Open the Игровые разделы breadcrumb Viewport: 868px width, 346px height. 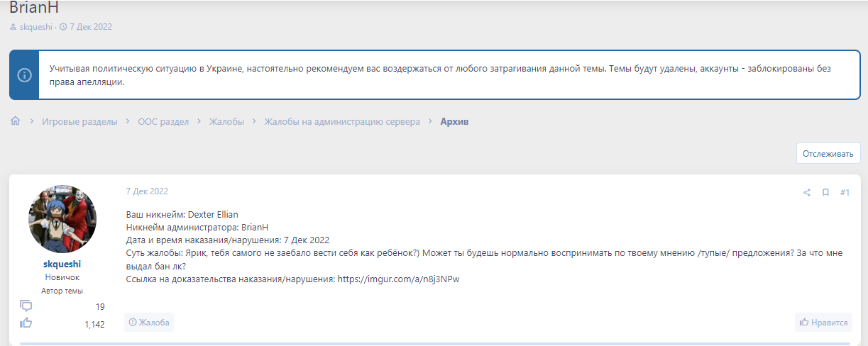[79, 121]
